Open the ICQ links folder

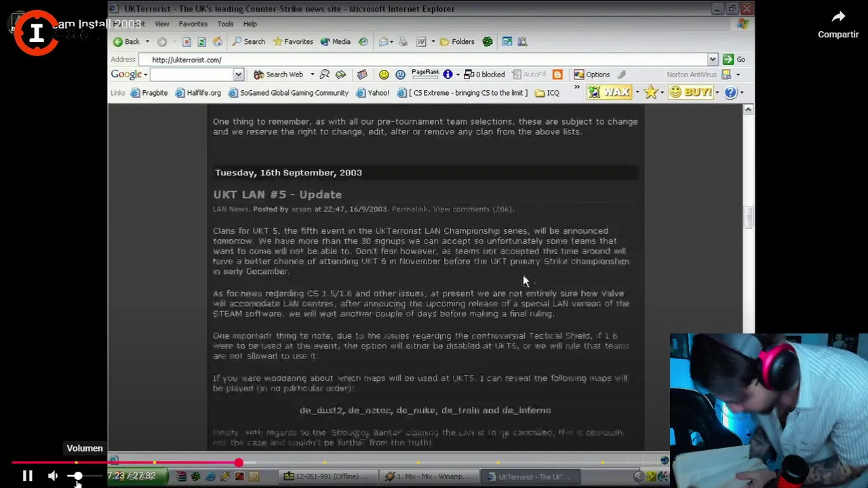pyautogui.click(x=547, y=93)
